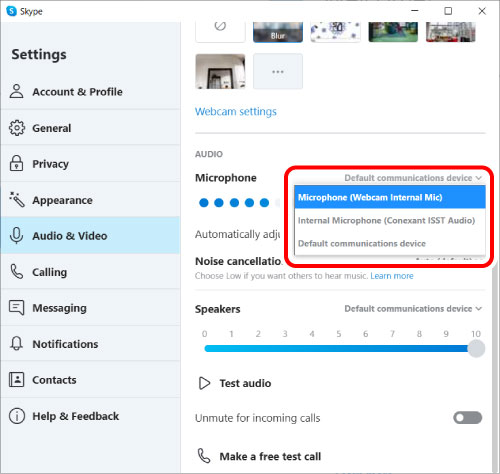Open Calling settings
The image size is (500, 474).
pos(90,272)
